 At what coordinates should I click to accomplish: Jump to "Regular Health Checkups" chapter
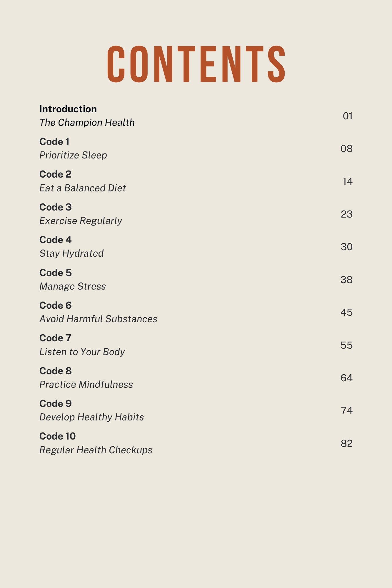click(x=96, y=450)
